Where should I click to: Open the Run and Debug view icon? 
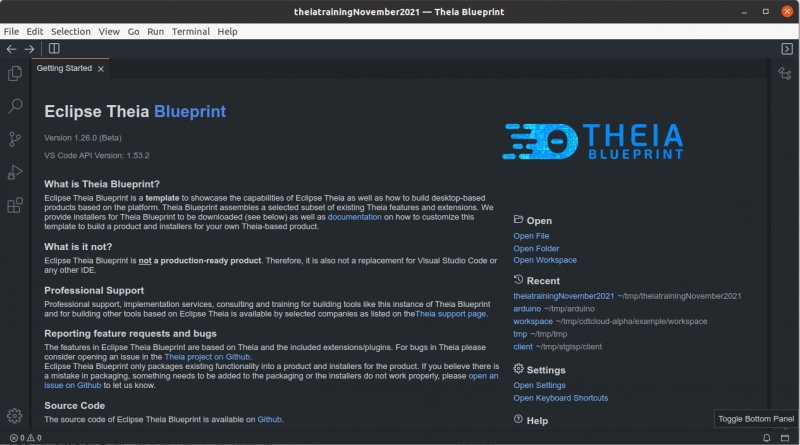click(15, 172)
